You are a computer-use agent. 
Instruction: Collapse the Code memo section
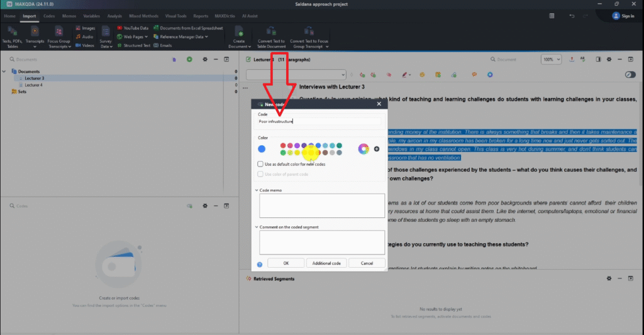click(257, 190)
